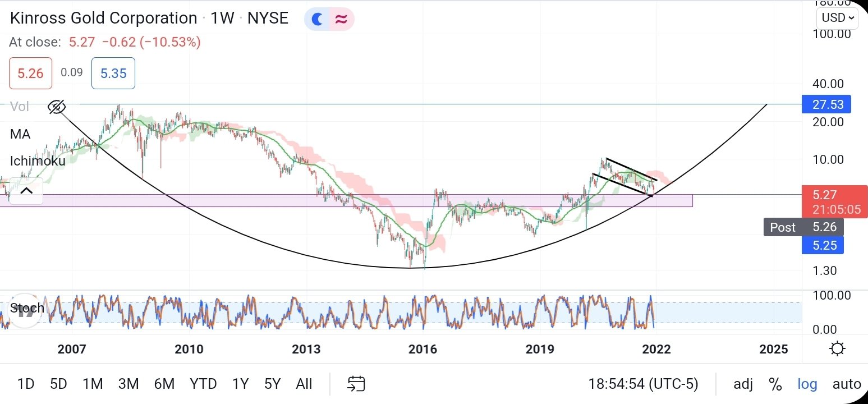Select the 3M time range
This screenshot has height=404, width=868.
coord(128,384)
